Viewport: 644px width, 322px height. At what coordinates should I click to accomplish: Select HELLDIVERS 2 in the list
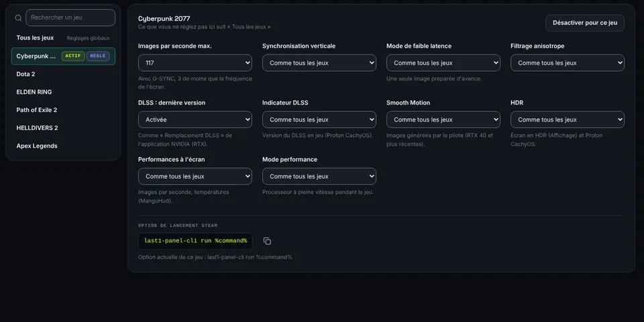click(63, 127)
